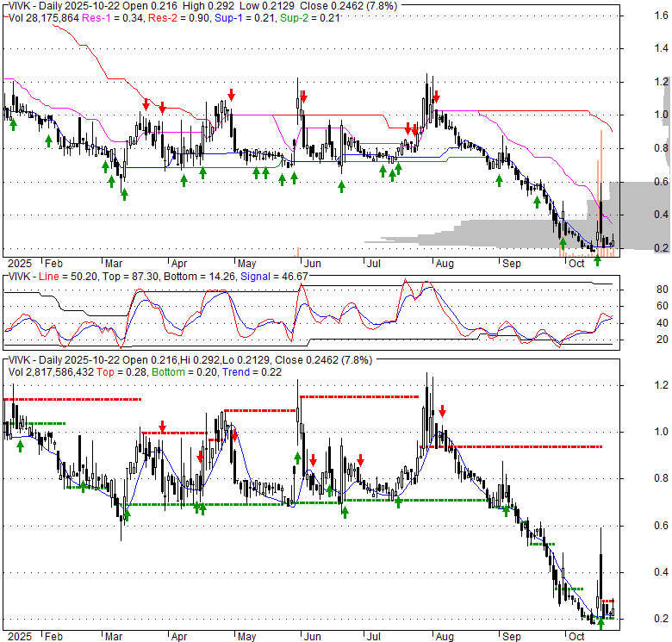Click the red down arrow at the late-May spike in the top chart
This screenshot has width=672, height=642.
tap(304, 95)
